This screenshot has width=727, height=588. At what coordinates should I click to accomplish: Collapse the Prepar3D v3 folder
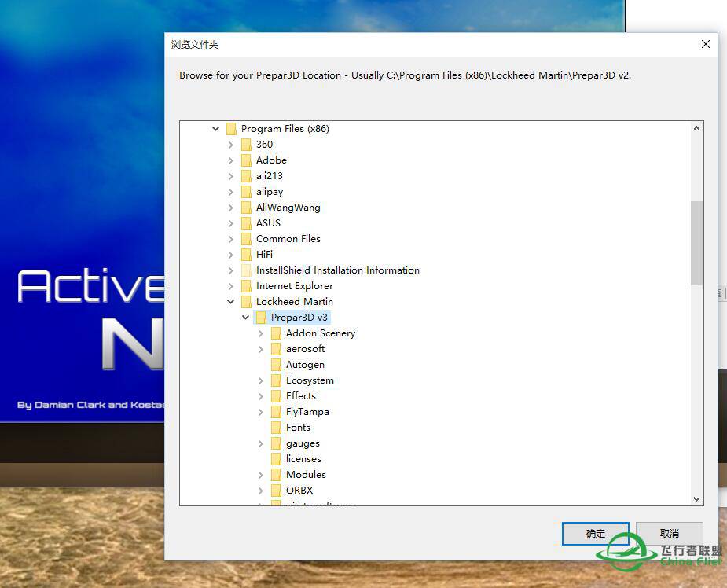click(246, 318)
